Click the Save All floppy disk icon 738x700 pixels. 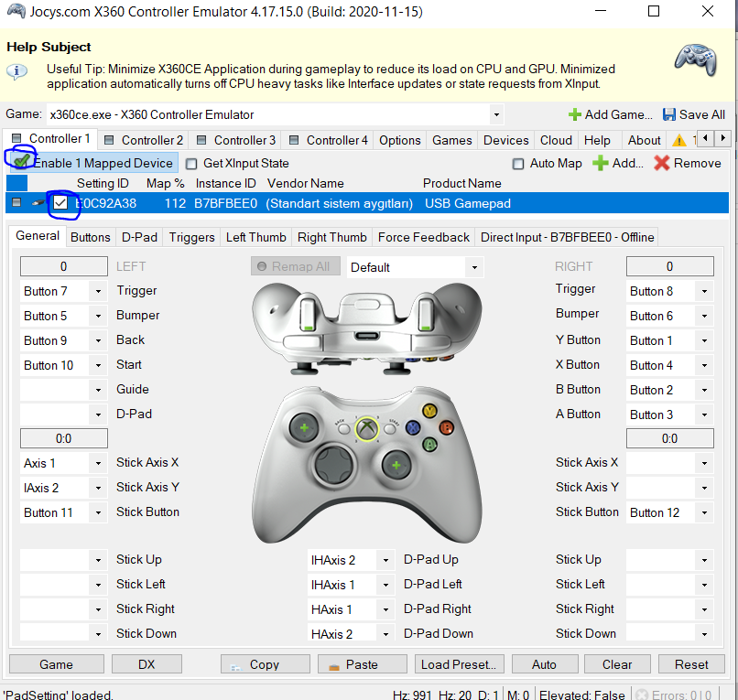click(668, 114)
